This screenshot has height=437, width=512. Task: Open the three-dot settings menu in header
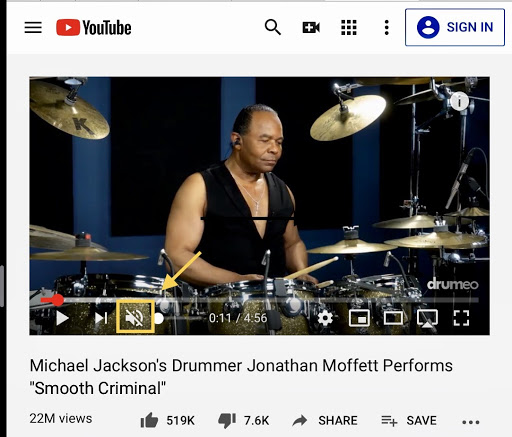(x=386, y=27)
